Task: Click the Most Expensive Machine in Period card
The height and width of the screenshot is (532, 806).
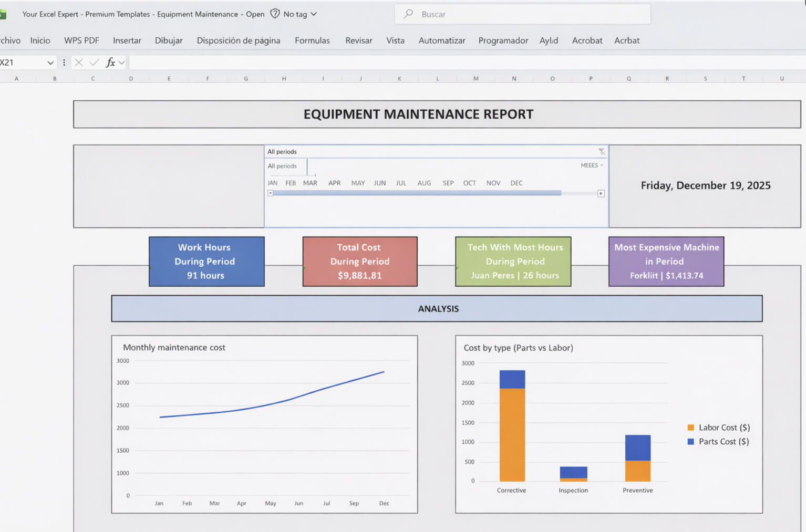Action: point(666,261)
